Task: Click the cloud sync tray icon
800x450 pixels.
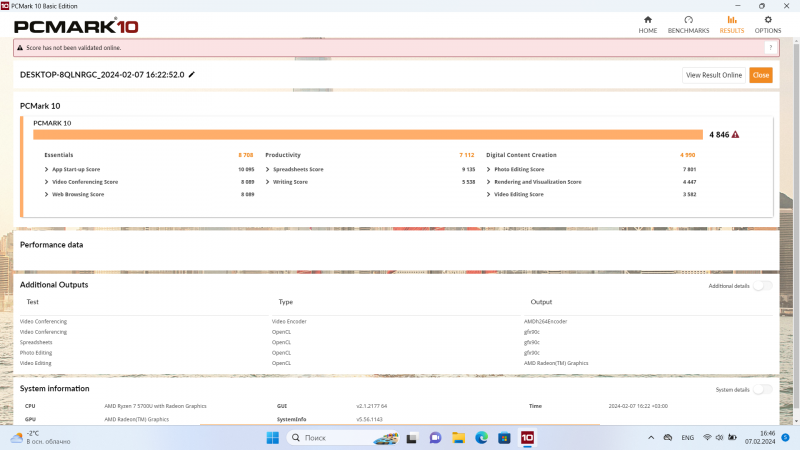Action: 667,438
